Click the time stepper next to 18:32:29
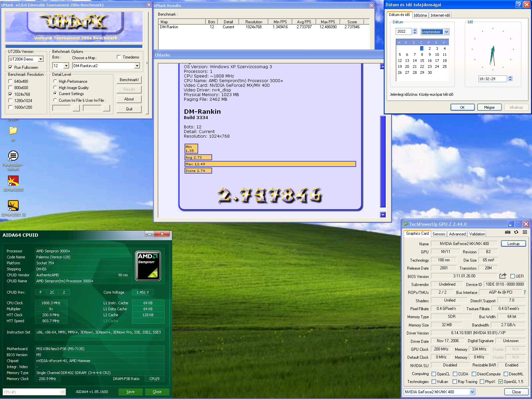Viewport: 532px width, 399px height. [510, 78]
